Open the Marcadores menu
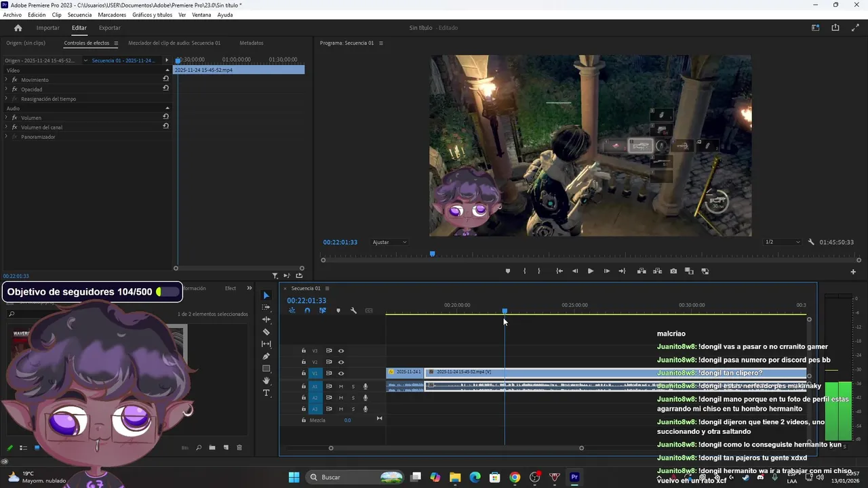868x488 pixels. click(x=112, y=15)
